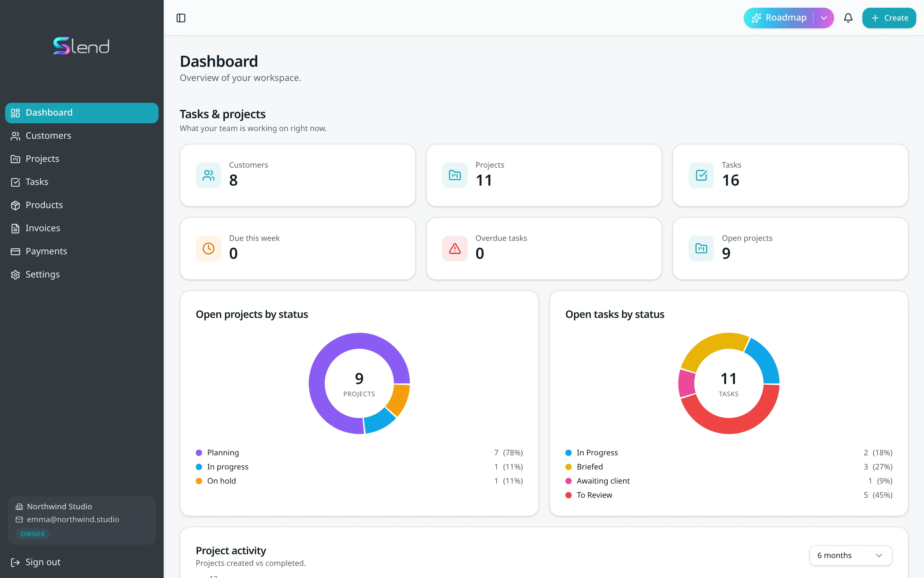
Task: Go to Dashboard in sidebar
Action: pos(82,113)
